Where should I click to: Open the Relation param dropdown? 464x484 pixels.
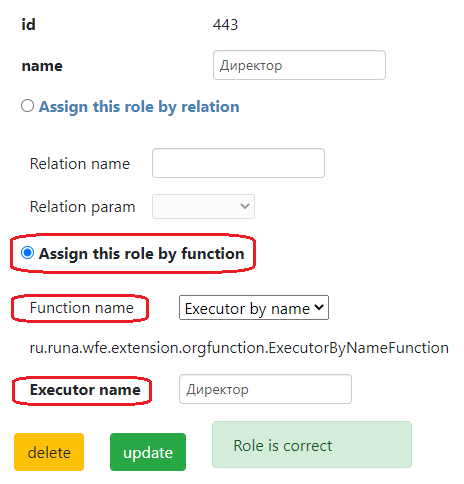(x=203, y=207)
